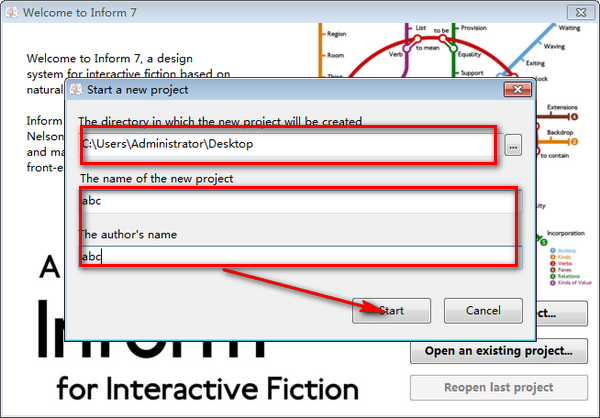Close the Welcome to Inform 7 window

click(x=580, y=12)
